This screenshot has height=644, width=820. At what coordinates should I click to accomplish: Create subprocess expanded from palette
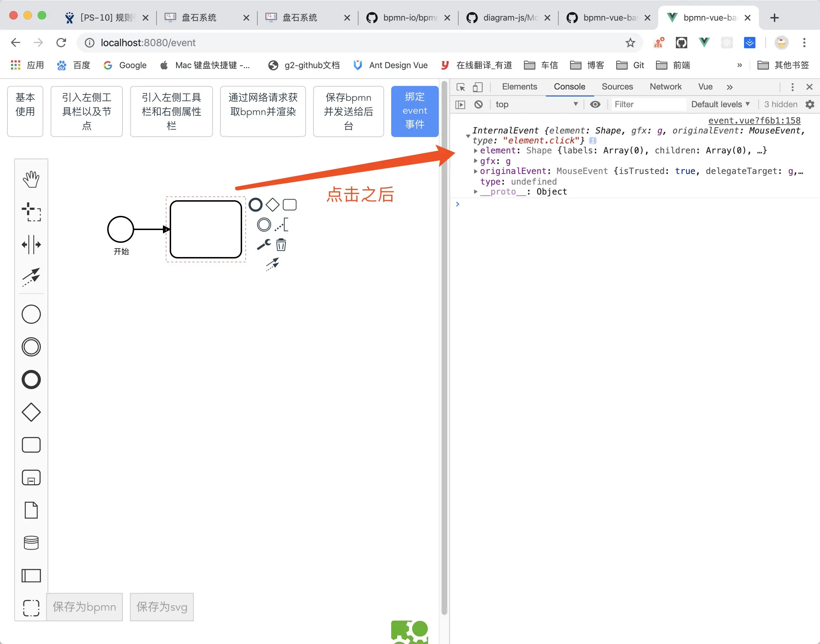point(31,478)
